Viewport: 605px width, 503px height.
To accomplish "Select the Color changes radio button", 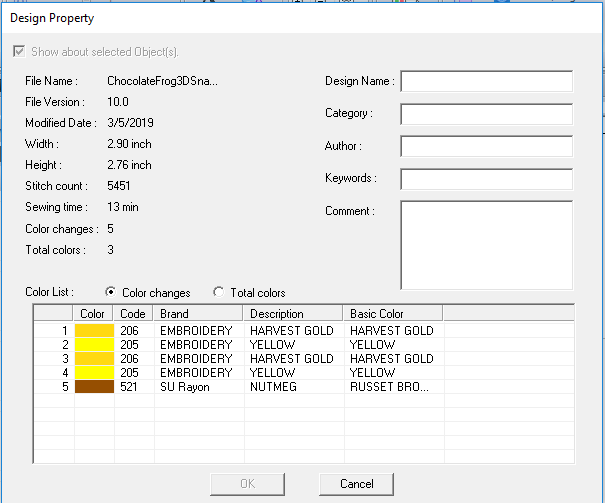I will (111, 292).
